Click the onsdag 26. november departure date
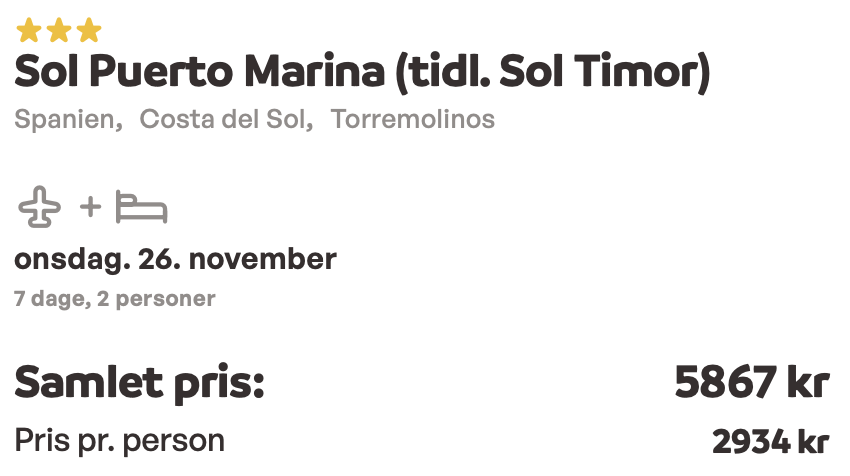 click(x=175, y=260)
